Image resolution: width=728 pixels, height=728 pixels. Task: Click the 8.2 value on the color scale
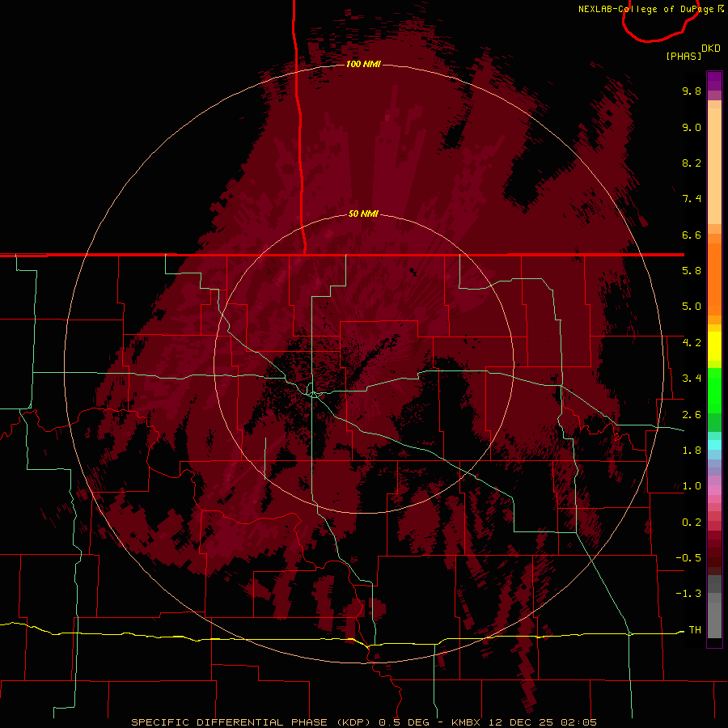pos(692,163)
